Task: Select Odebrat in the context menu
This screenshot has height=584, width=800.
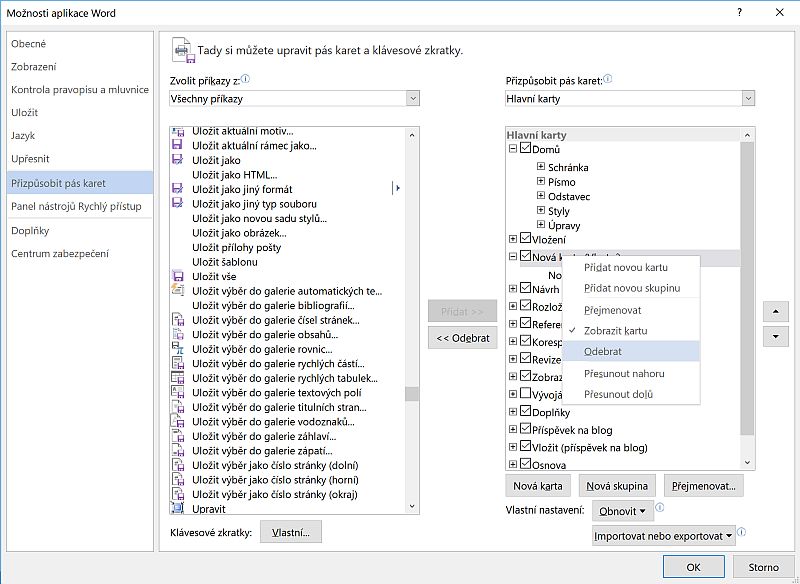Action: [x=631, y=351]
